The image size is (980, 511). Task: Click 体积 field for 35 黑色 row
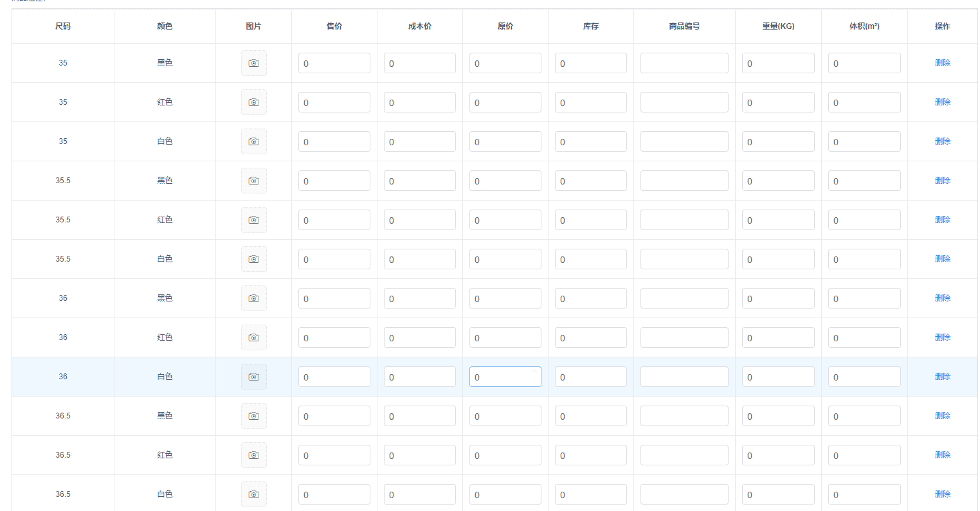tap(864, 63)
